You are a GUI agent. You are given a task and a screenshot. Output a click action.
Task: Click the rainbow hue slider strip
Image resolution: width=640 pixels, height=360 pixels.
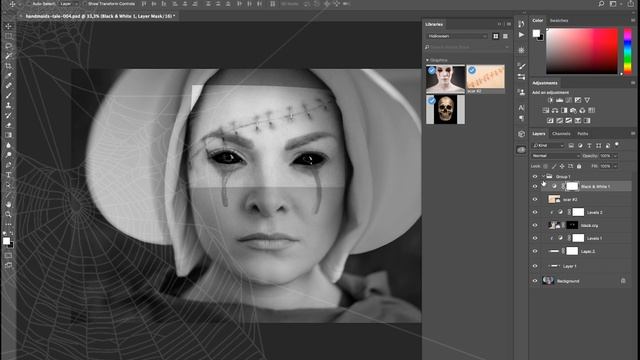(x=628, y=51)
